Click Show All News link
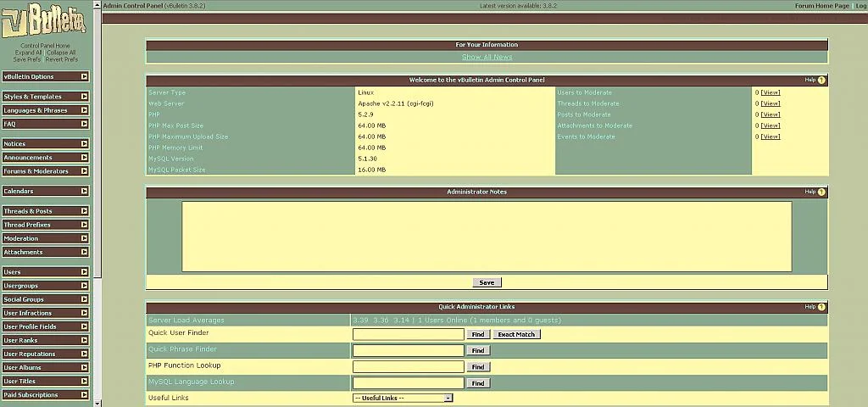868x407 pixels. [487, 57]
